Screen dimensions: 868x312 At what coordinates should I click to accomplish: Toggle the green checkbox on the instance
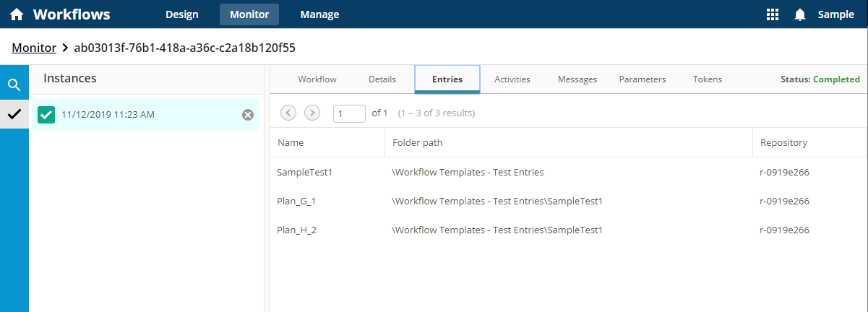[x=46, y=114]
